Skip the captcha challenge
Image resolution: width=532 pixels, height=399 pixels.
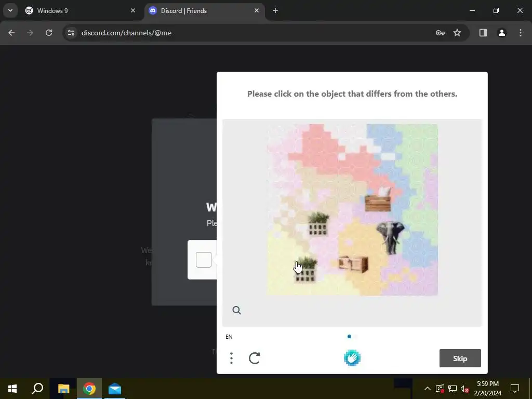coord(460,358)
